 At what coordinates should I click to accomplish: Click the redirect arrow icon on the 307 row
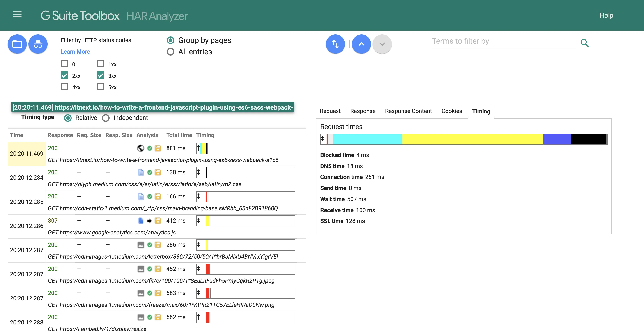click(149, 221)
